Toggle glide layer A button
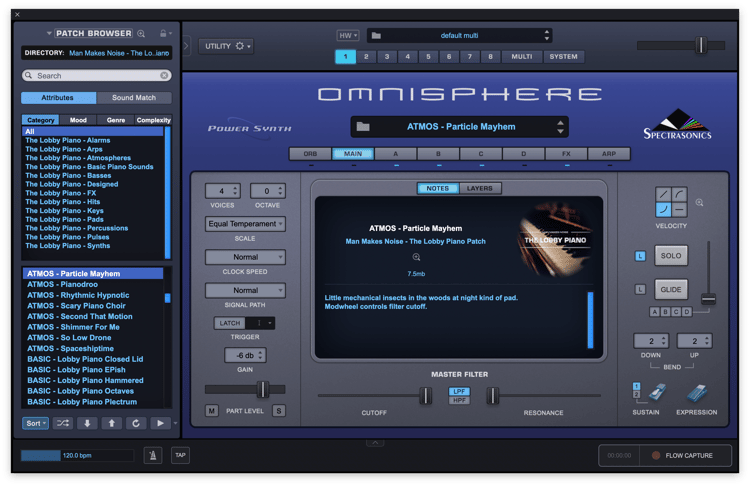This screenshot has width=750, height=486. 654,312
